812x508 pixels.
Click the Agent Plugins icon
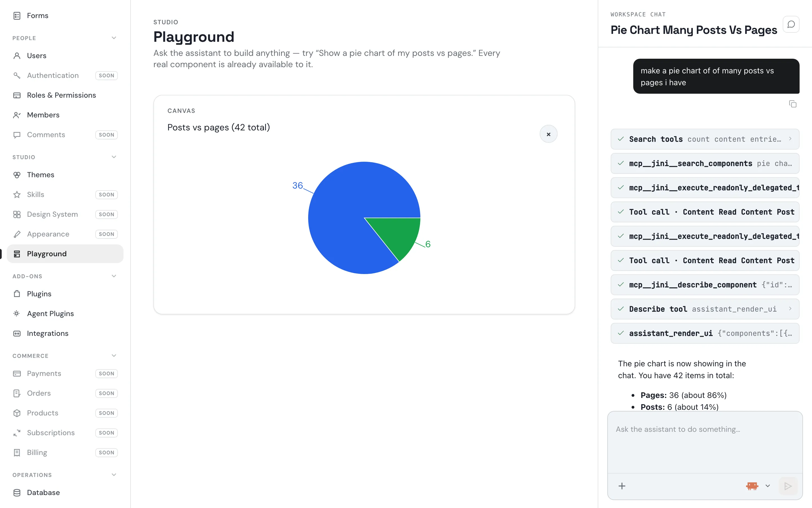tap(17, 314)
